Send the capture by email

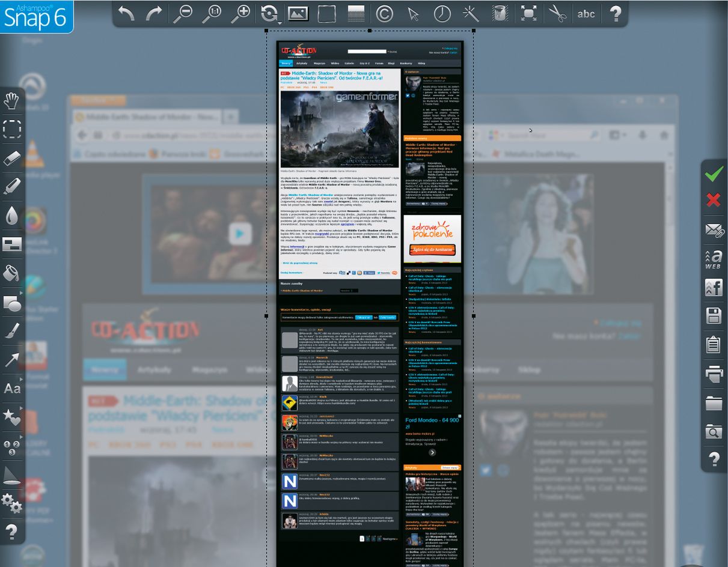click(714, 231)
